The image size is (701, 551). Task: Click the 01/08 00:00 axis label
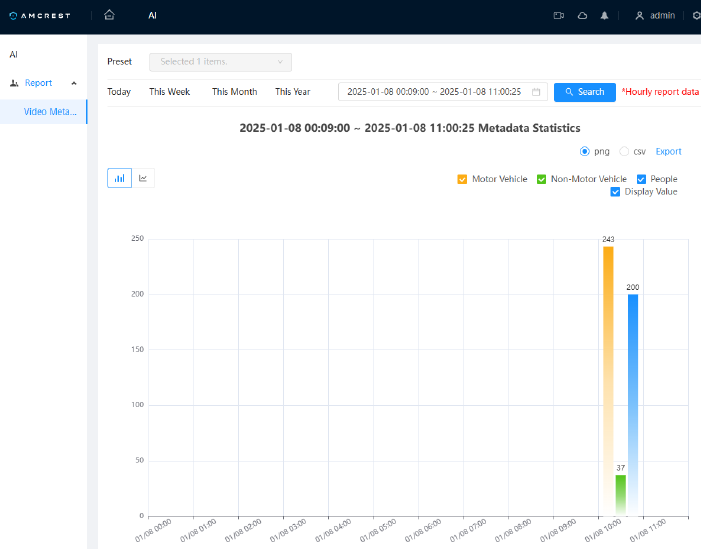coord(153,530)
